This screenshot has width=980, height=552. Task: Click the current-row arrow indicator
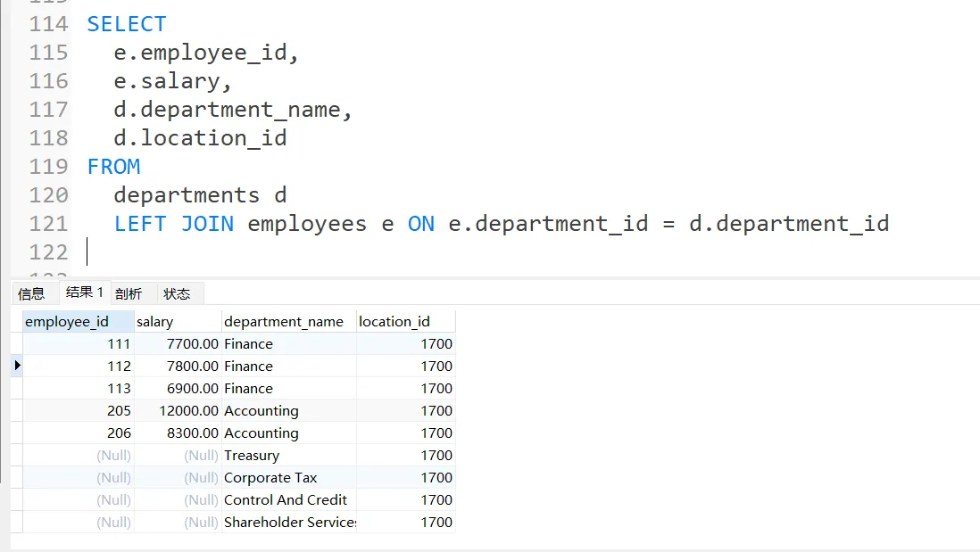pyautogui.click(x=17, y=366)
